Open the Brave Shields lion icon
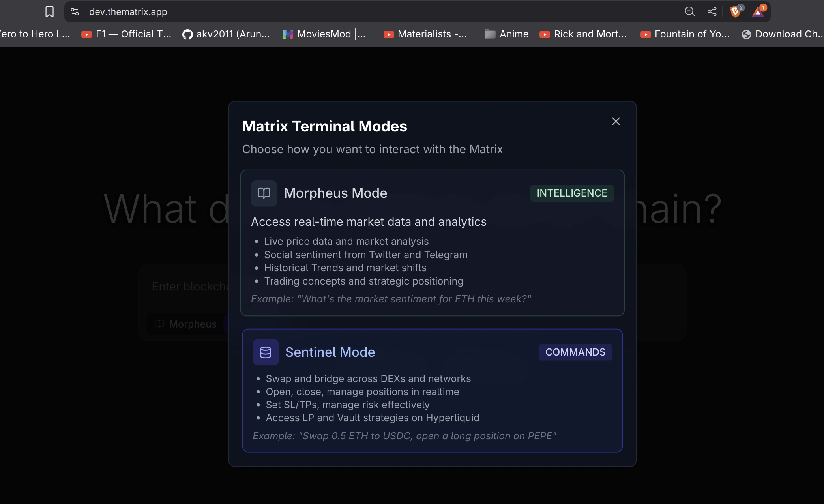The width and height of the screenshot is (824, 504). [735, 11]
